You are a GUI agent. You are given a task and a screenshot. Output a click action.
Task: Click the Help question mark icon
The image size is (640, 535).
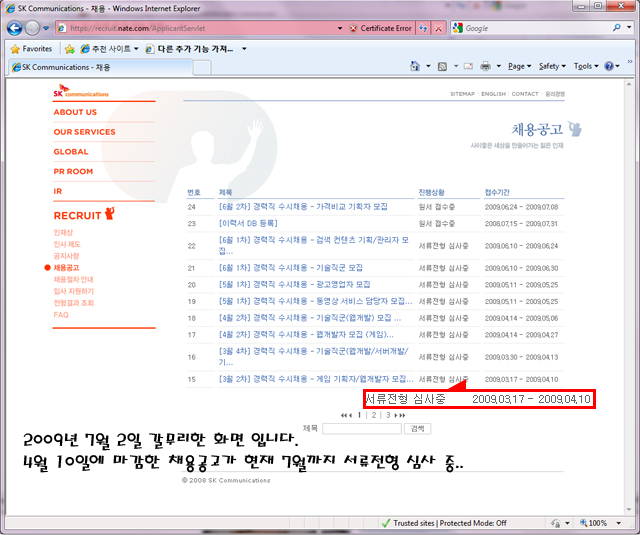click(x=609, y=66)
